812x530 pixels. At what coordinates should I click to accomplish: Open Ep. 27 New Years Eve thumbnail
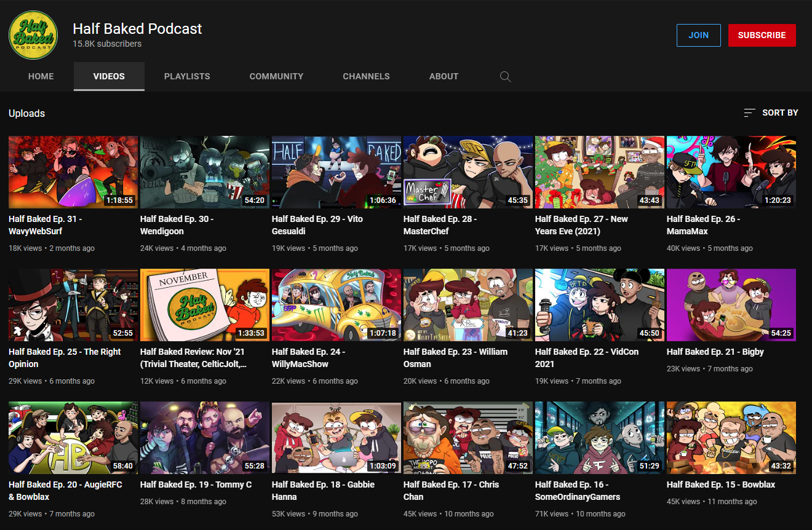[600, 172]
